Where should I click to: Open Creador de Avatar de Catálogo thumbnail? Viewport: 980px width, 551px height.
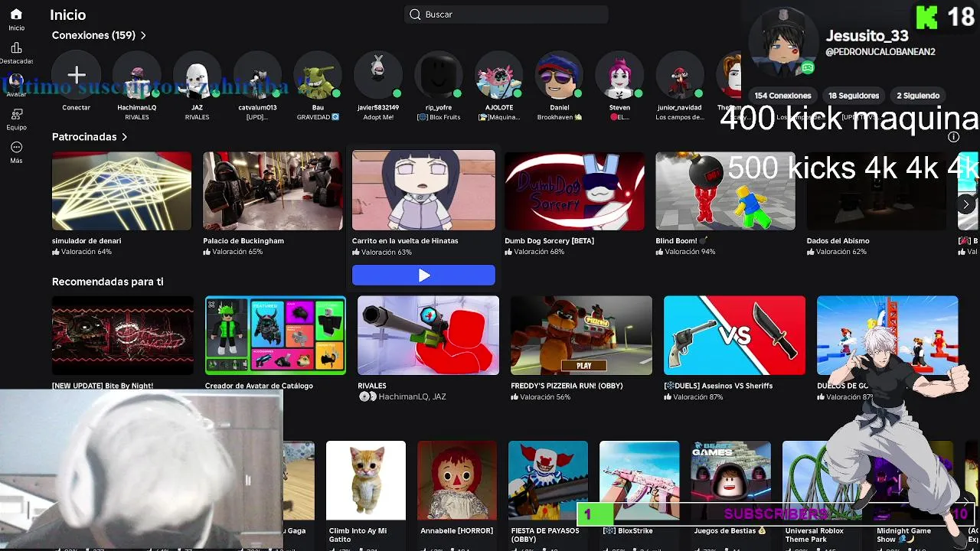point(276,335)
